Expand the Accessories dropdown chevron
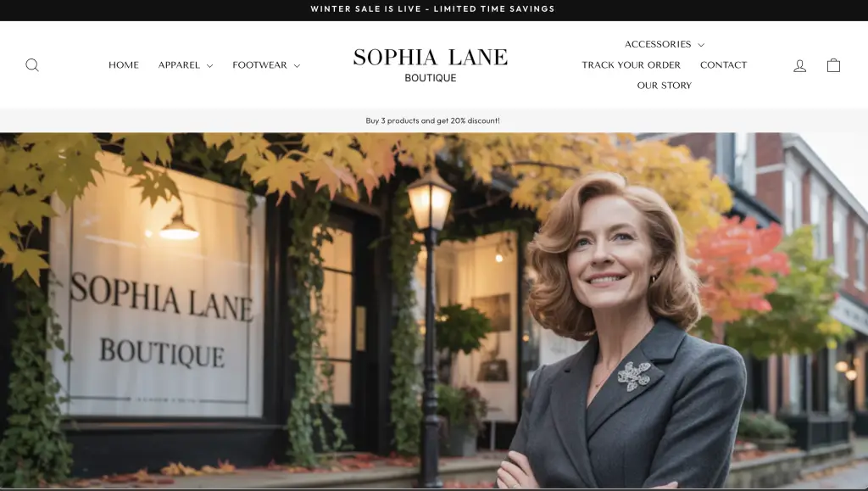The image size is (868, 491). (x=701, y=45)
